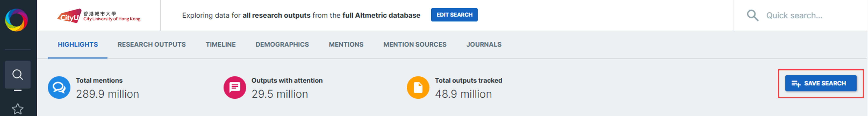The height and width of the screenshot is (116, 868).
Task: Open the Research Outputs tab
Action: tap(151, 45)
